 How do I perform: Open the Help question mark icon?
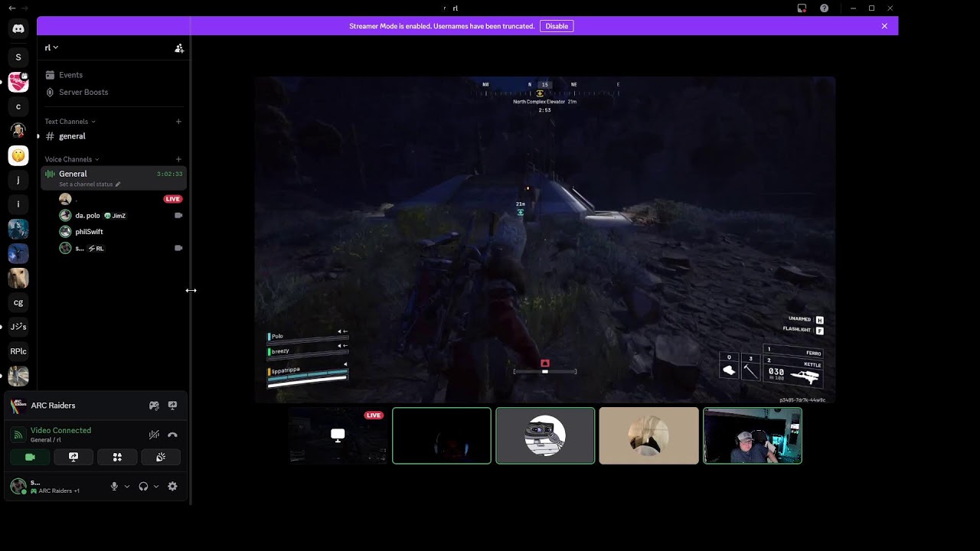click(x=824, y=8)
